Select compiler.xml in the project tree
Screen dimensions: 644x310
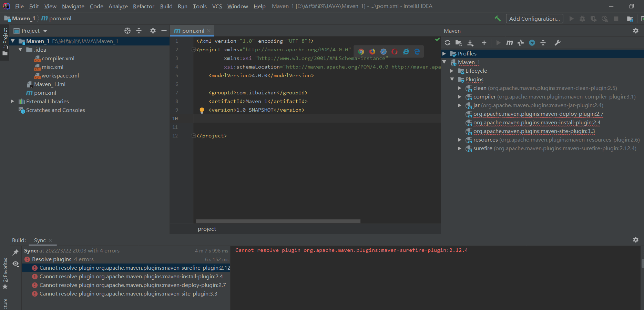pyautogui.click(x=58, y=59)
